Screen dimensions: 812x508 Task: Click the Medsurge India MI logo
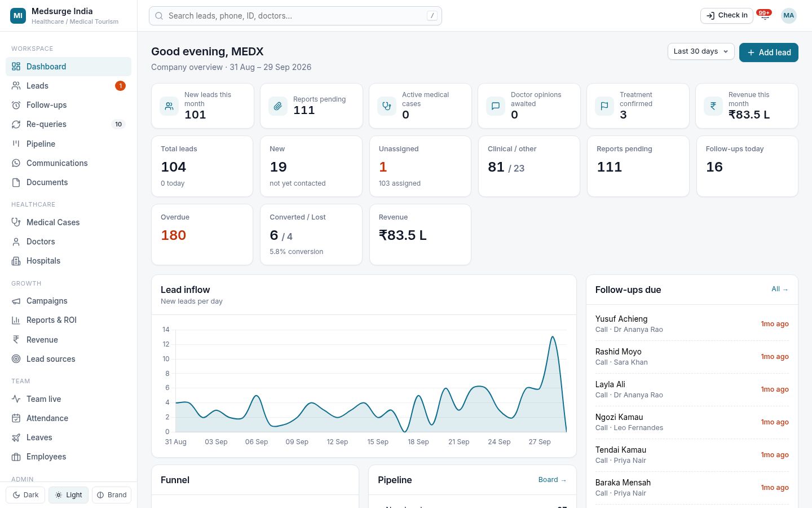(18, 16)
